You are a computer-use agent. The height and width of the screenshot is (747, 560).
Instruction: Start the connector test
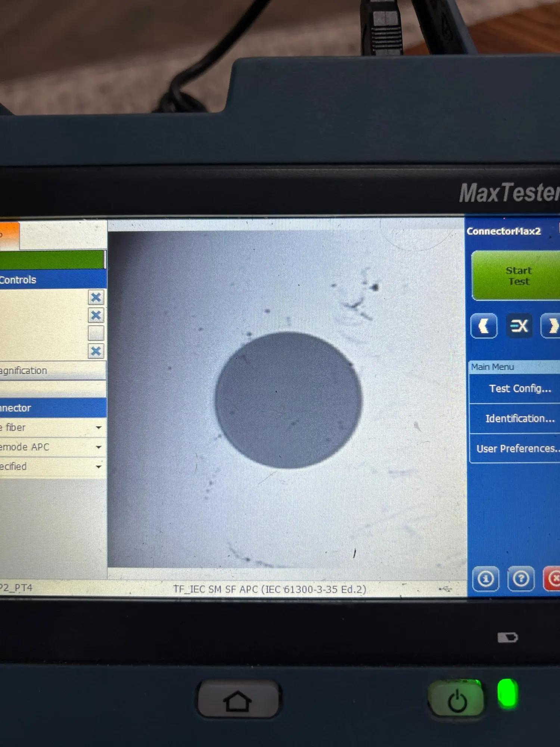pos(516,276)
